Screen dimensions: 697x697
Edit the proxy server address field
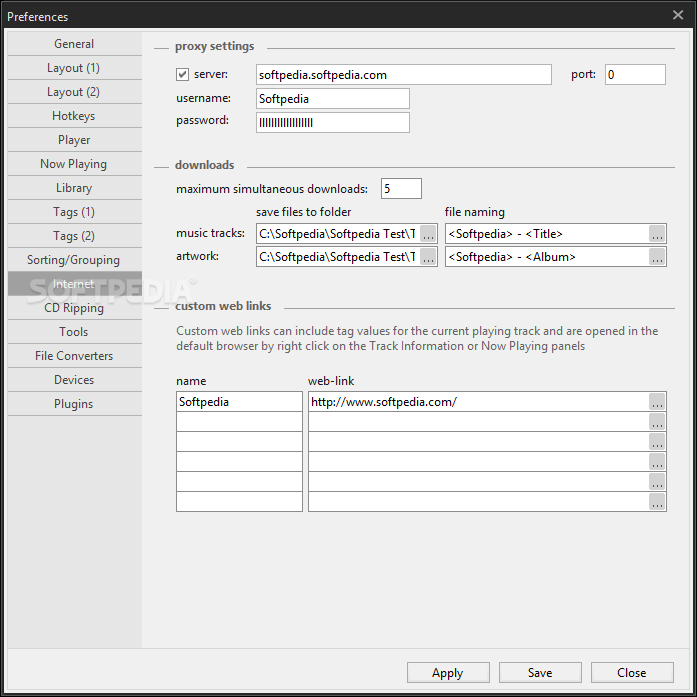404,75
